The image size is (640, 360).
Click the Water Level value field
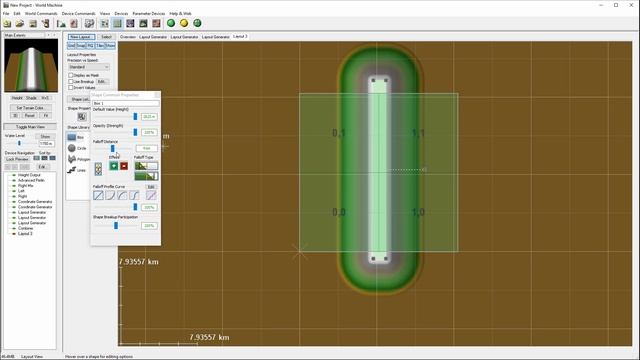pyautogui.click(x=46, y=144)
